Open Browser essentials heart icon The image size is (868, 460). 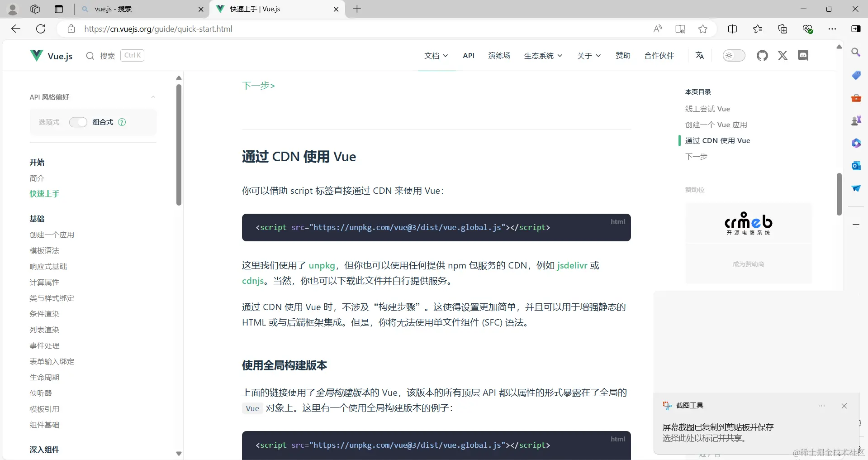(807, 29)
